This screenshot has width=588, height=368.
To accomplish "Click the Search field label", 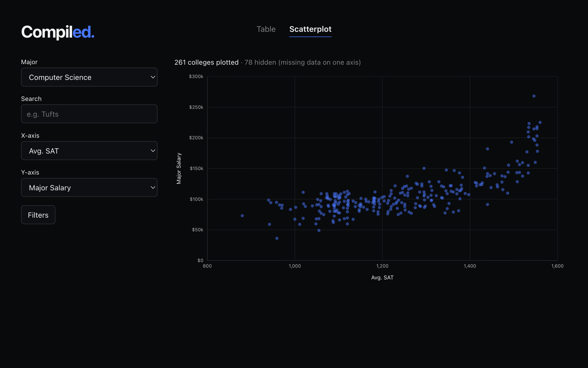I will coord(31,99).
